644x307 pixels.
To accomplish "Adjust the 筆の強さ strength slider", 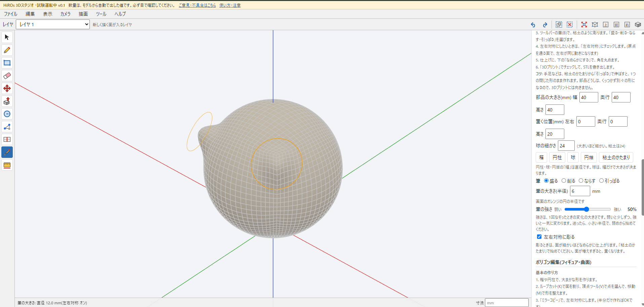I will pos(588,209).
